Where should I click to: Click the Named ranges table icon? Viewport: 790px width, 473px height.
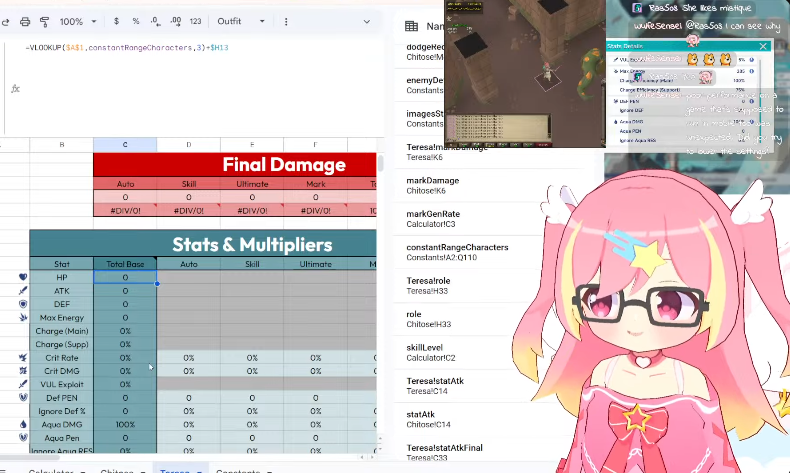(412, 26)
